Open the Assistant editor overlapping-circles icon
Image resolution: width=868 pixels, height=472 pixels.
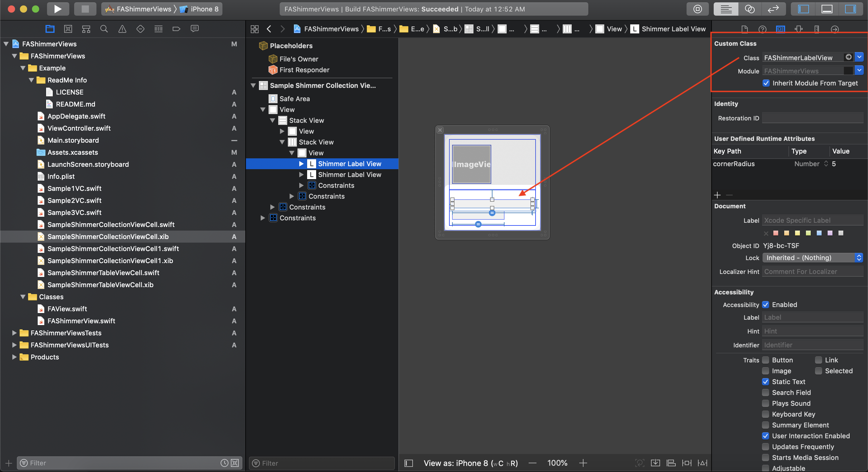click(x=749, y=9)
